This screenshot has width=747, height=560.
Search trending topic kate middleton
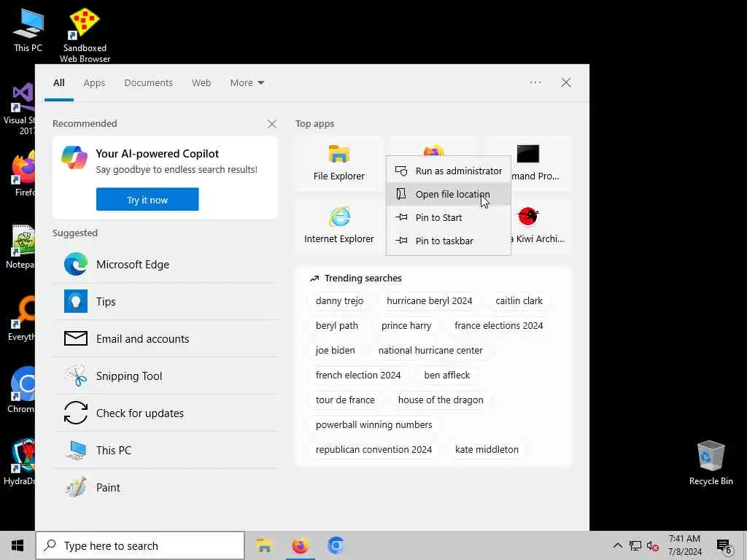(487, 449)
